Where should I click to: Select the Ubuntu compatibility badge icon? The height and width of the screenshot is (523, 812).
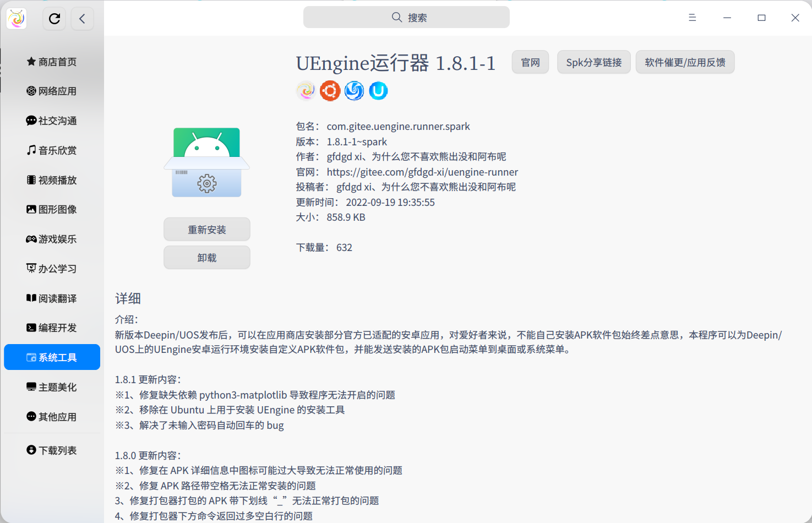pos(330,90)
